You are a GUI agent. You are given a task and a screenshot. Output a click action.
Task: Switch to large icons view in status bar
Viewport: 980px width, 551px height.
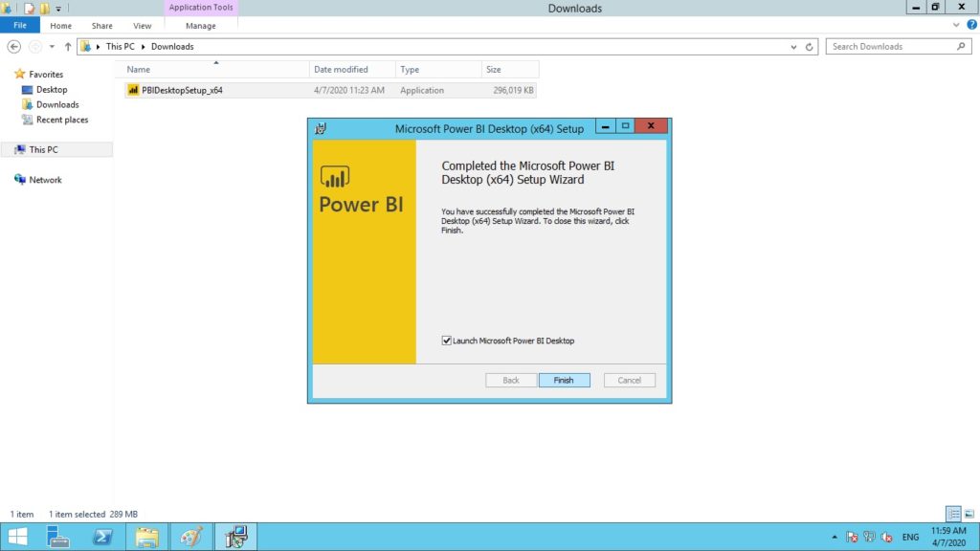tap(969, 514)
